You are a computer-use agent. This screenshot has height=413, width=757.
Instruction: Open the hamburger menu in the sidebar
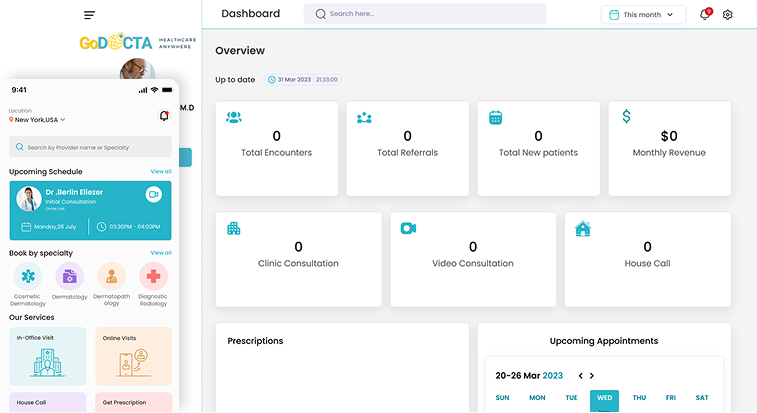pyautogui.click(x=90, y=15)
